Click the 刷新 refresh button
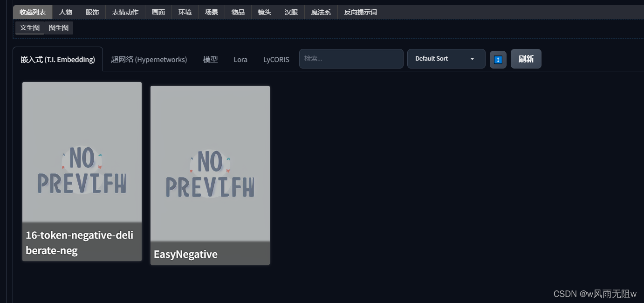The width and height of the screenshot is (644, 303). [526, 59]
